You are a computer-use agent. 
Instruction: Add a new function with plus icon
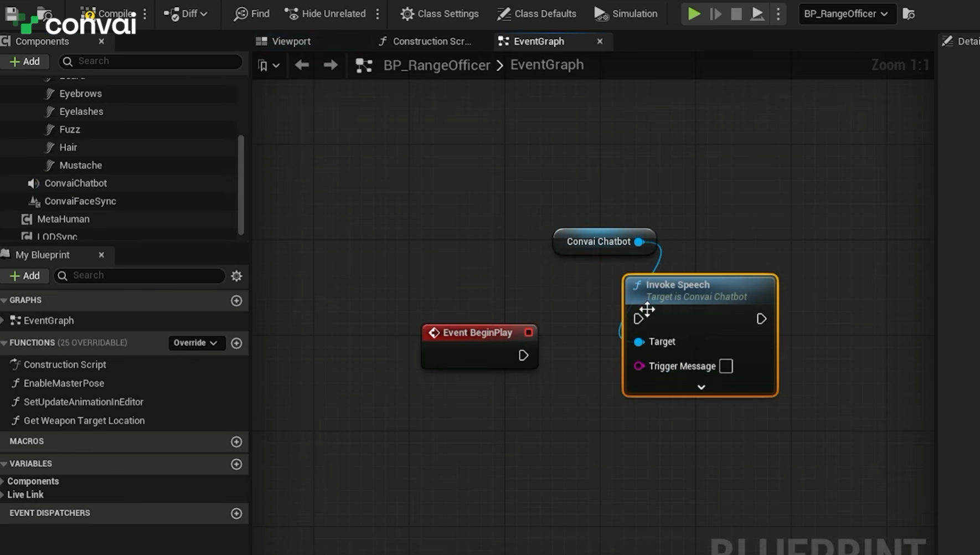pos(236,343)
